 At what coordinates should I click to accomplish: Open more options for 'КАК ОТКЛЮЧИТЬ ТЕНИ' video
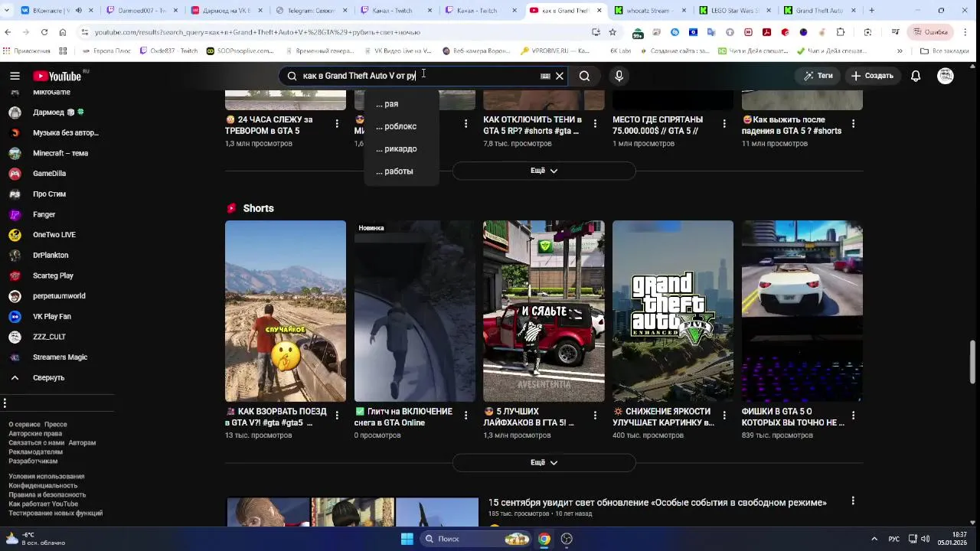coord(595,124)
